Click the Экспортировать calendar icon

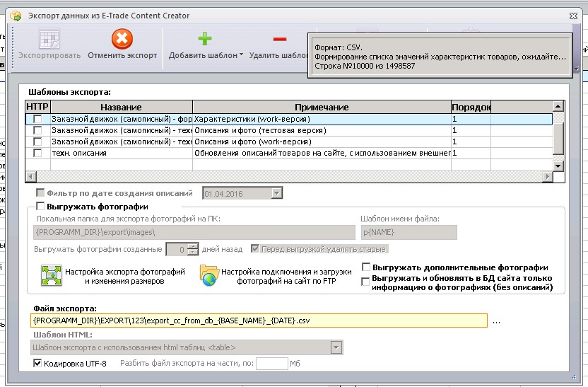coord(49,38)
